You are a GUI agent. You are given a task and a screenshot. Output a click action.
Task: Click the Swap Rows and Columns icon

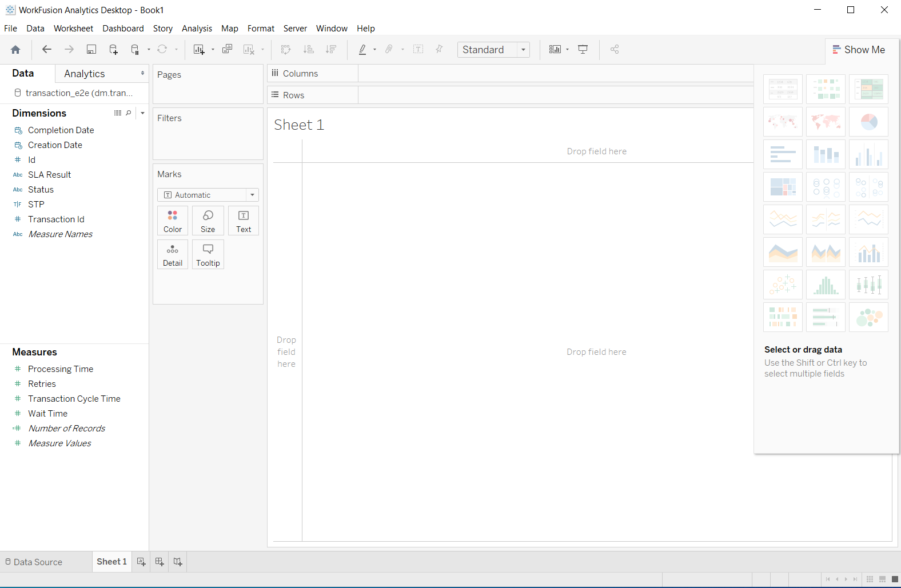point(286,50)
